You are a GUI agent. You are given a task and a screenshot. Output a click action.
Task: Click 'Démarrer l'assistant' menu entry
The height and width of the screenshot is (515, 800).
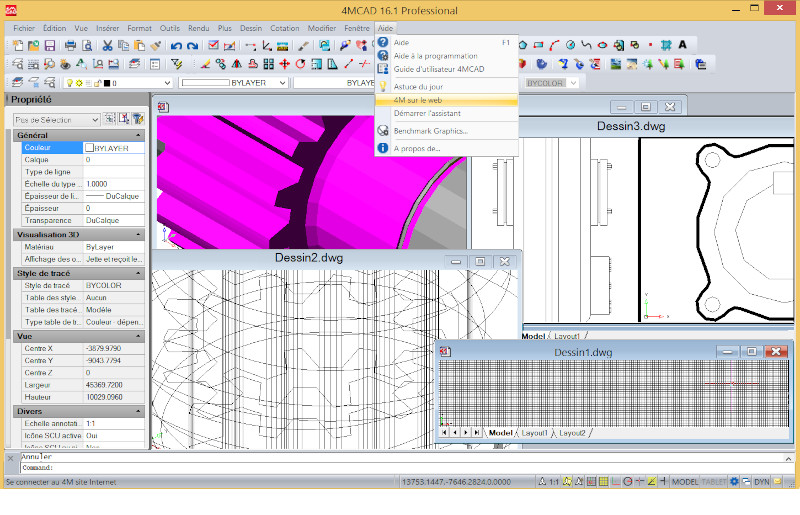coord(446,113)
